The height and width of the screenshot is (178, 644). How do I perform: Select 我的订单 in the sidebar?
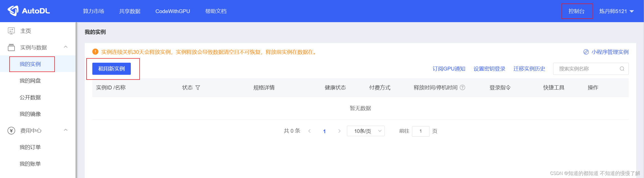(x=30, y=147)
